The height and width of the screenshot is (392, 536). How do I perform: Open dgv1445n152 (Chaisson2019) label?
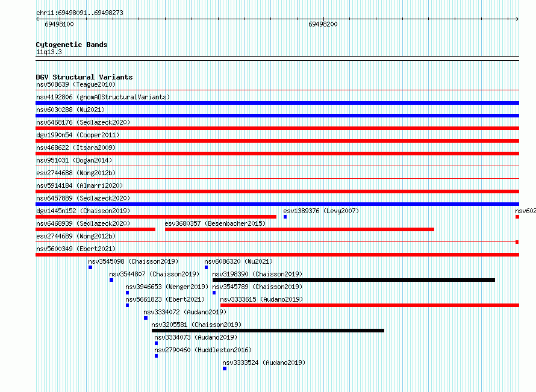[x=83, y=211]
